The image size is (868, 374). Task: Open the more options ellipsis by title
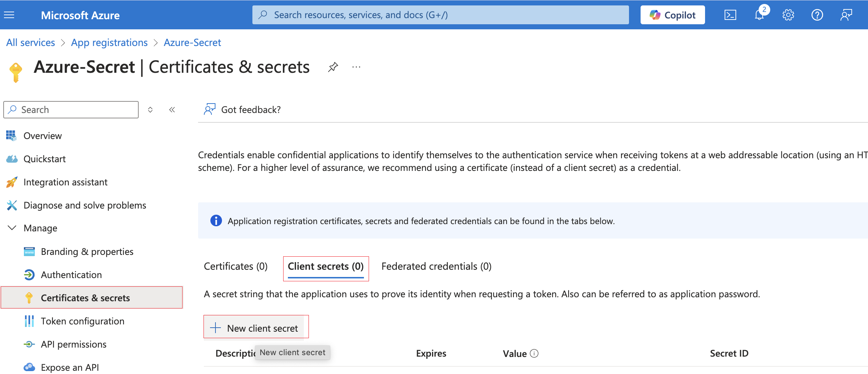click(x=356, y=67)
